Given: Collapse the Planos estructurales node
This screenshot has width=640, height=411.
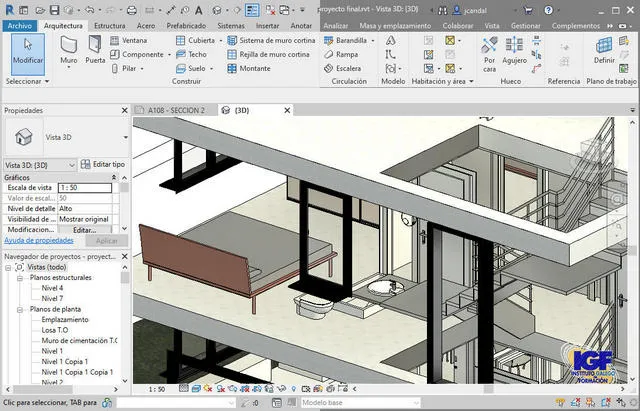Looking at the screenshot, I should pyautogui.click(x=20, y=278).
